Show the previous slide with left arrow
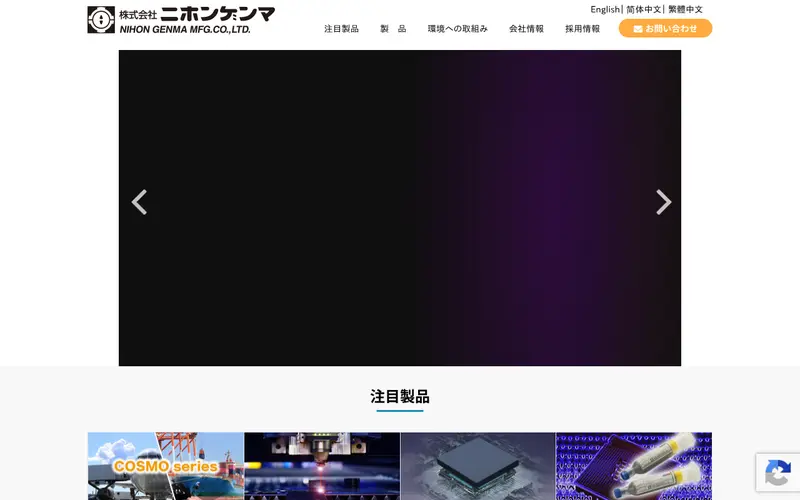The height and width of the screenshot is (500, 800). (139, 202)
